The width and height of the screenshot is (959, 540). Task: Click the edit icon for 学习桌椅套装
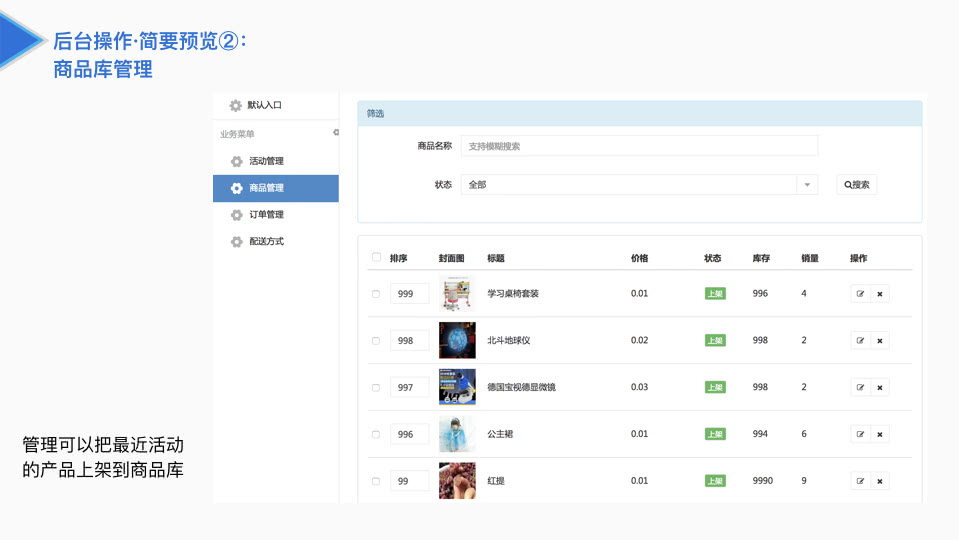tap(860, 294)
